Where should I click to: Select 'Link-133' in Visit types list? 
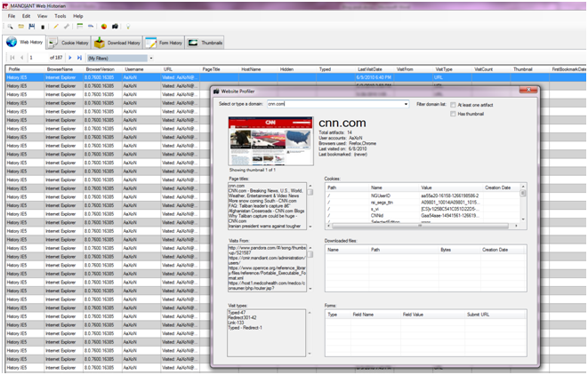[x=236, y=323]
